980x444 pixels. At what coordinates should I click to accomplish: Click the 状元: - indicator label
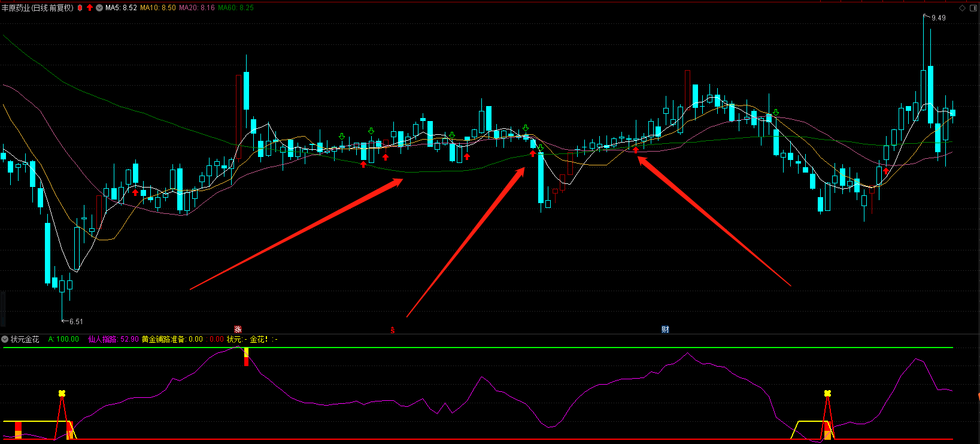point(237,339)
